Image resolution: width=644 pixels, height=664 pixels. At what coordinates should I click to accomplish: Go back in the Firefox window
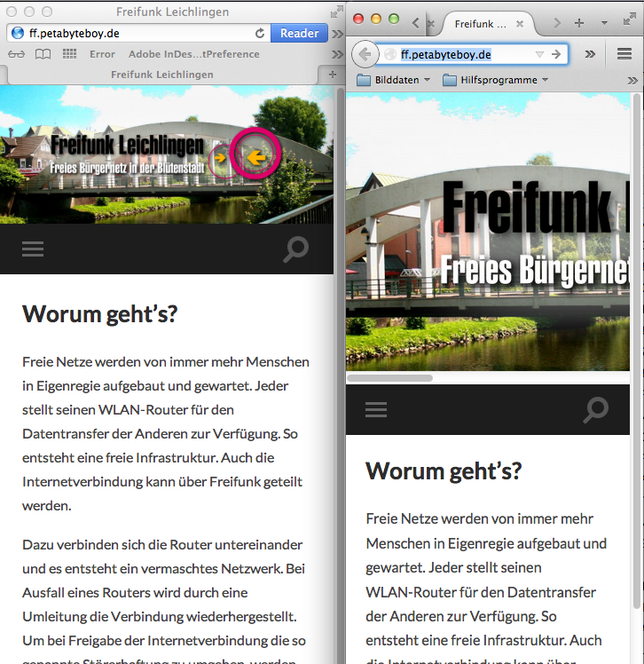(365, 54)
